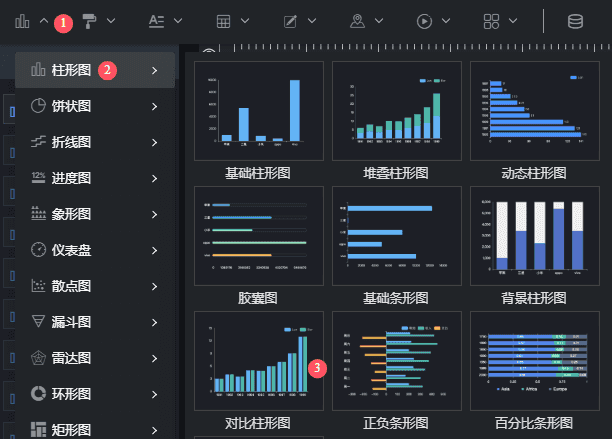
Task: Click the funnel icon beside 漏斗图
Action: click(x=38, y=322)
